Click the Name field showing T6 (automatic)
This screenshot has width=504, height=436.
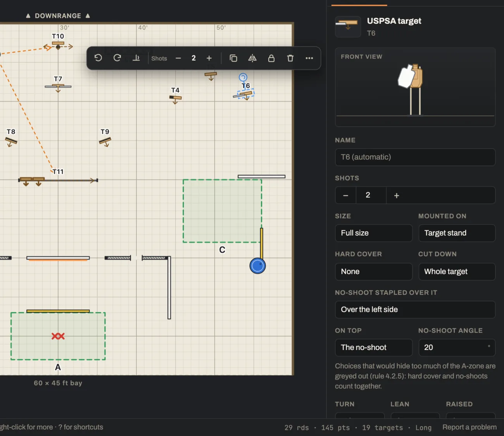(x=415, y=157)
